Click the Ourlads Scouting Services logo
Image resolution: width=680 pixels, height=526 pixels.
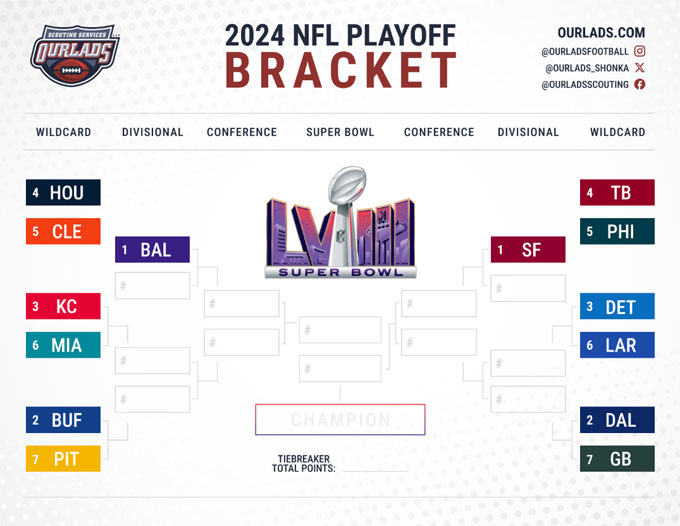click(73, 57)
